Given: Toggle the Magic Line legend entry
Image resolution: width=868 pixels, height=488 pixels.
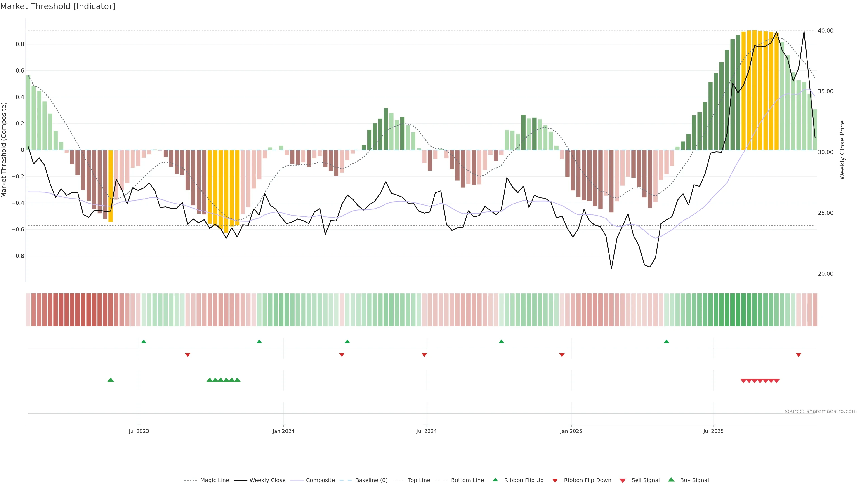Looking at the screenshot, I should coord(214,480).
